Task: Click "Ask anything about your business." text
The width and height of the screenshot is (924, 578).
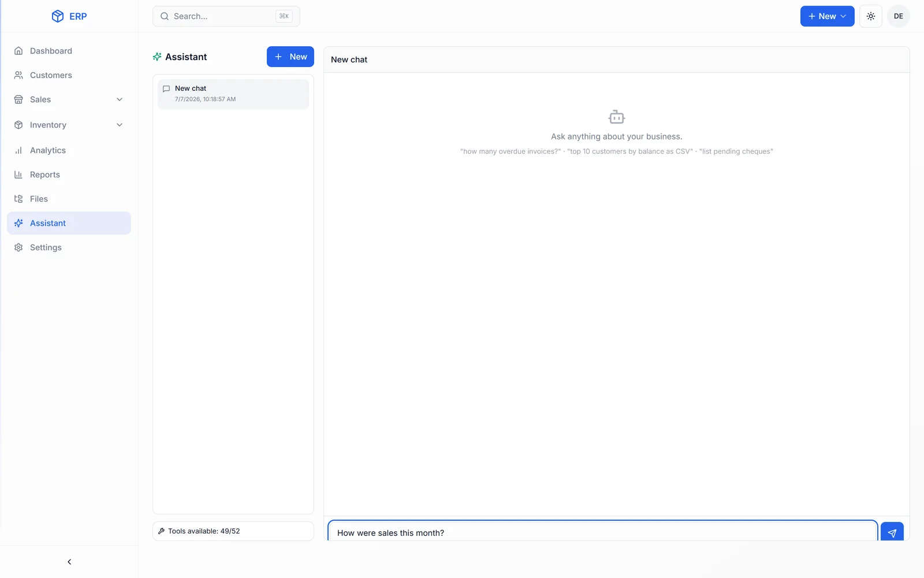Action: (617, 136)
